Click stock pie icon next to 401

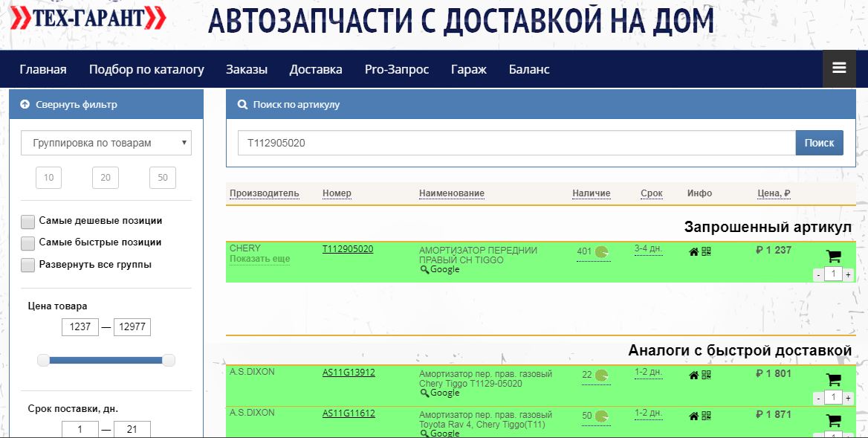click(x=602, y=252)
